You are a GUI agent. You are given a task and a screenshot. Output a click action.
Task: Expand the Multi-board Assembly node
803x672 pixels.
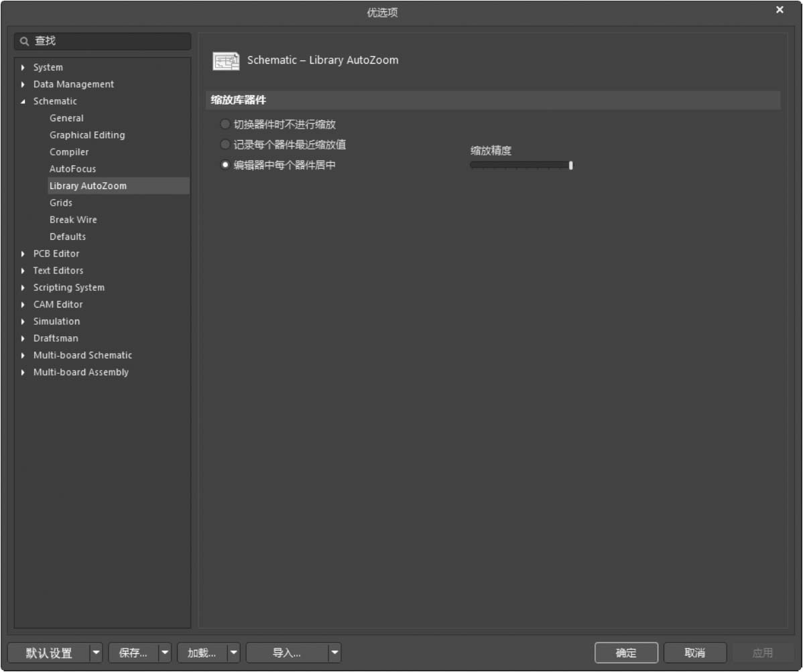click(23, 372)
